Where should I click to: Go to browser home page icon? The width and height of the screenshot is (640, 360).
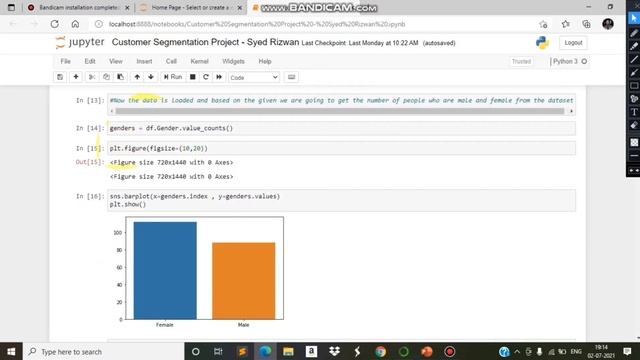tap(76, 24)
